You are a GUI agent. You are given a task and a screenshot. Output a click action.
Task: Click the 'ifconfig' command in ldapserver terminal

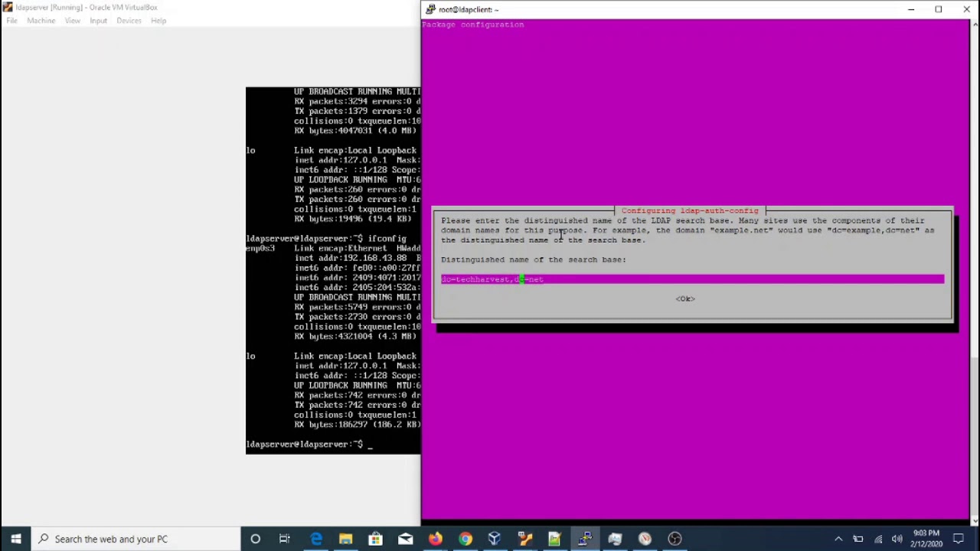click(387, 239)
